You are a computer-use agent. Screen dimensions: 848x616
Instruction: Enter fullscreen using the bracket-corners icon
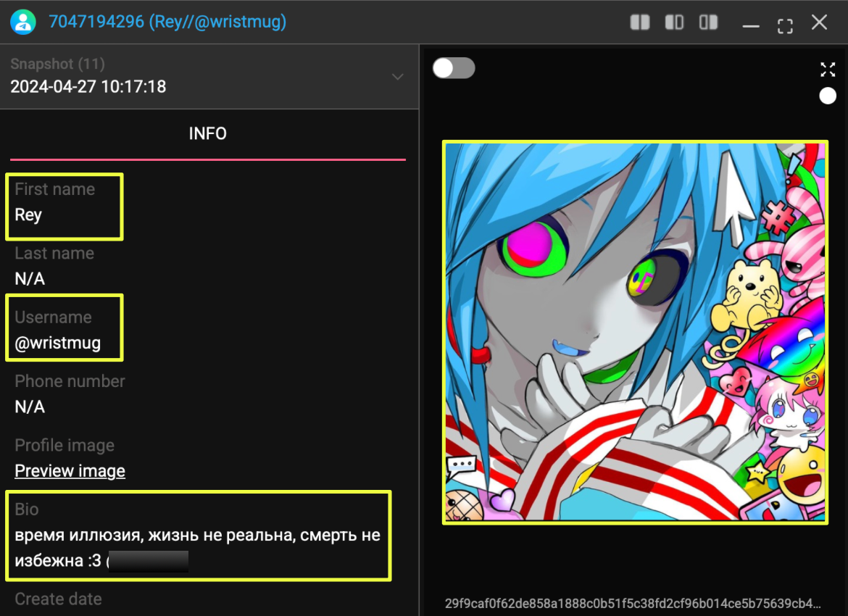pyautogui.click(x=784, y=26)
